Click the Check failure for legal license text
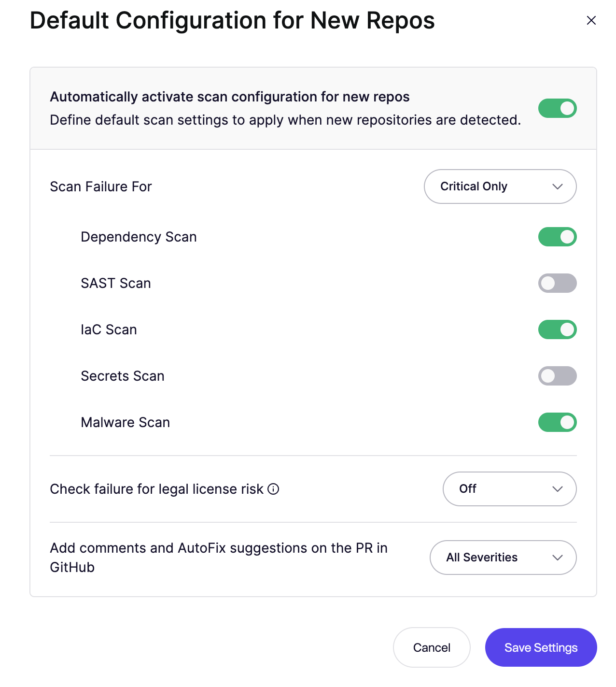This screenshot has width=616, height=687. (156, 489)
